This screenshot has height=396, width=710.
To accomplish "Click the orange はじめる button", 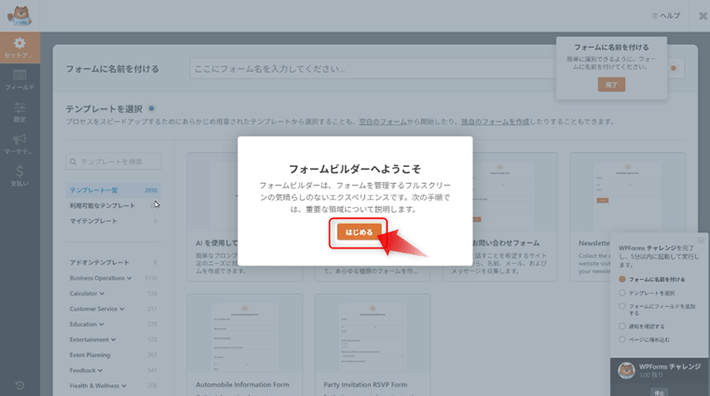I will [x=359, y=232].
